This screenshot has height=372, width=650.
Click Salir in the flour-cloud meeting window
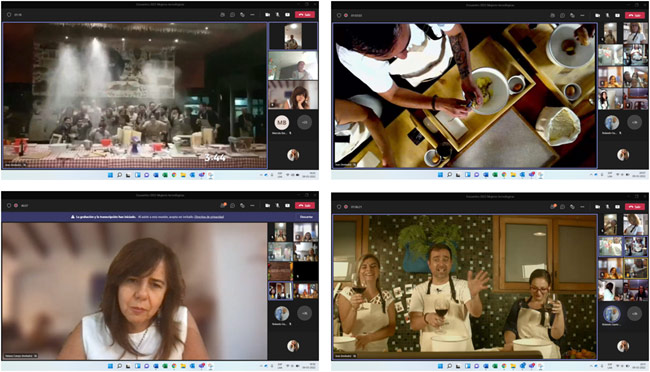pos(305,15)
